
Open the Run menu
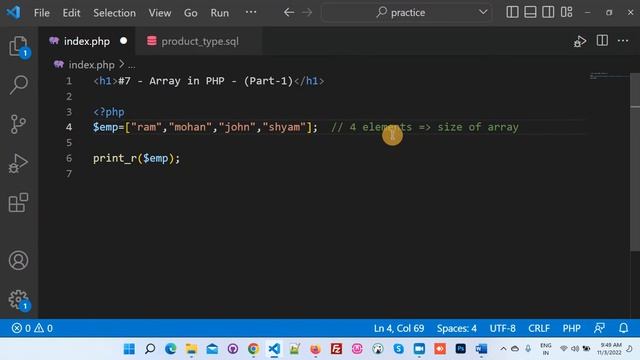220,13
